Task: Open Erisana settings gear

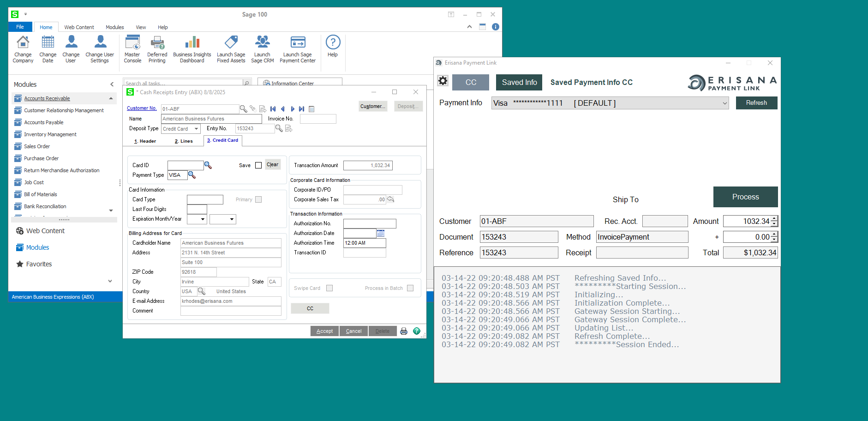Action: (443, 81)
